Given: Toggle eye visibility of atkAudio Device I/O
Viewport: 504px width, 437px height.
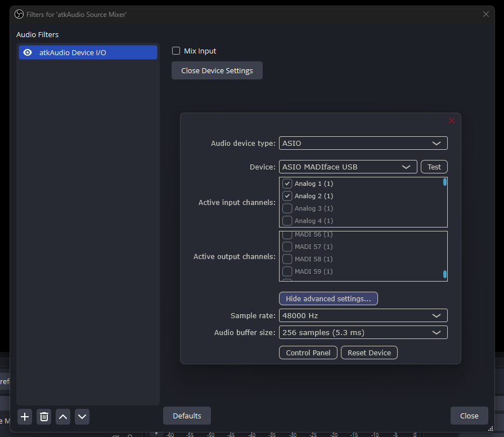Looking at the screenshot, I should 27,52.
